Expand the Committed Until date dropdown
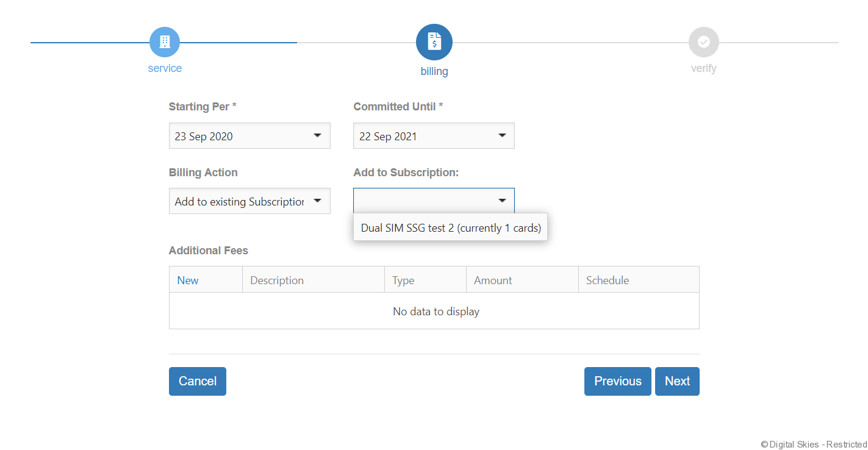Viewport: 868px width, 450px height. click(x=434, y=136)
